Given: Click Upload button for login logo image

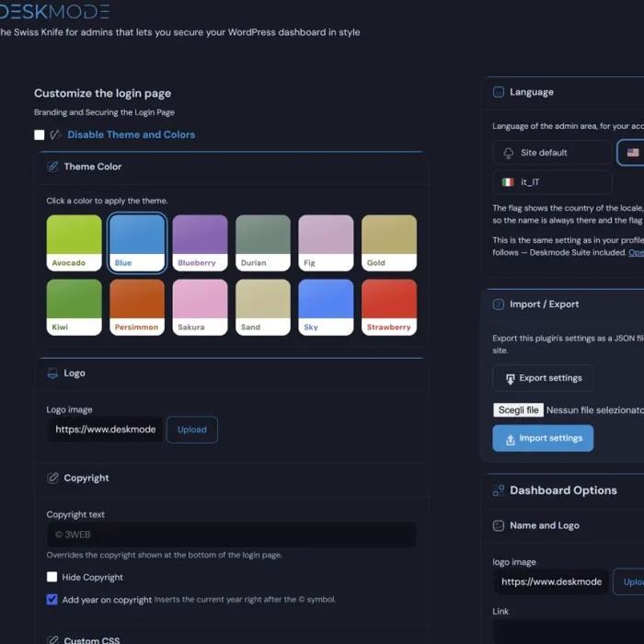Looking at the screenshot, I should [x=191, y=430].
